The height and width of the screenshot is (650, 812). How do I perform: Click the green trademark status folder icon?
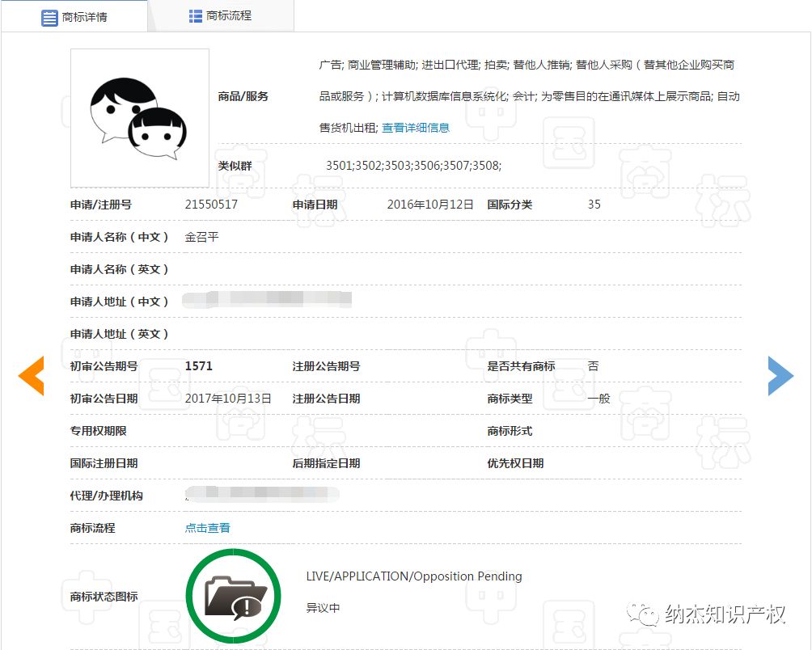click(233, 596)
